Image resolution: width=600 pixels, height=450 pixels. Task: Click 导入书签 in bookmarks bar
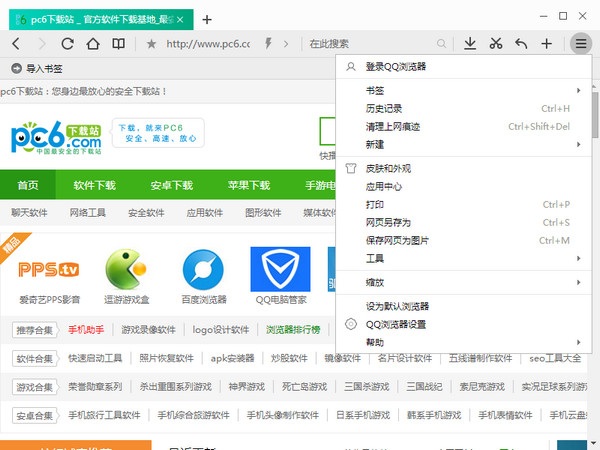[37, 68]
